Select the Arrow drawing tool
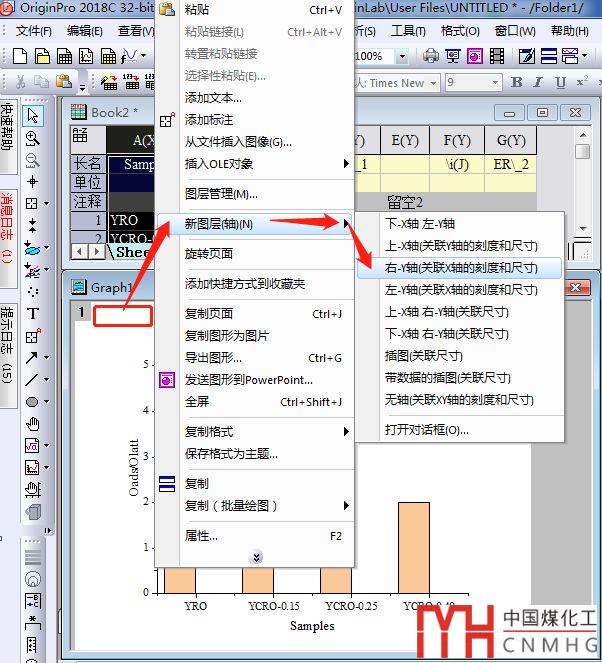The width and height of the screenshot is (602, 663). pos(32,358)
